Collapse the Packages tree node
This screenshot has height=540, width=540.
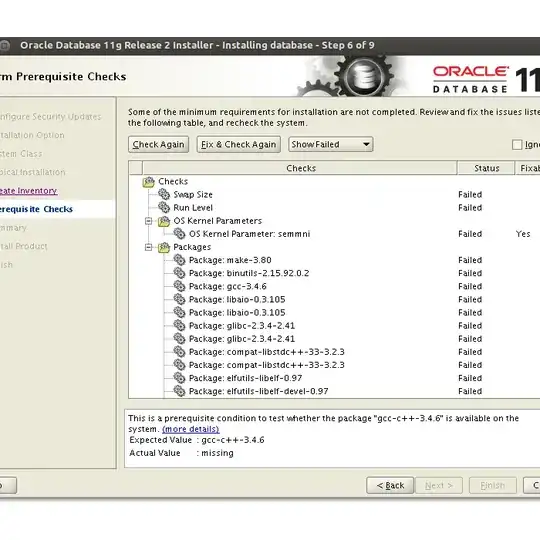(148, 247)
